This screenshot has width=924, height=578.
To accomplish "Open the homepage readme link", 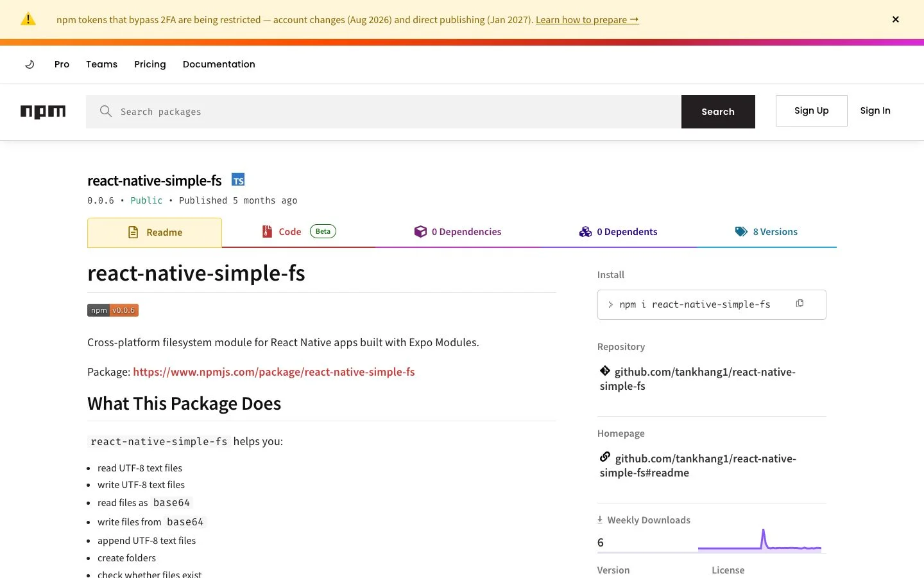I will pyautogui.click(x=698, y=466).
